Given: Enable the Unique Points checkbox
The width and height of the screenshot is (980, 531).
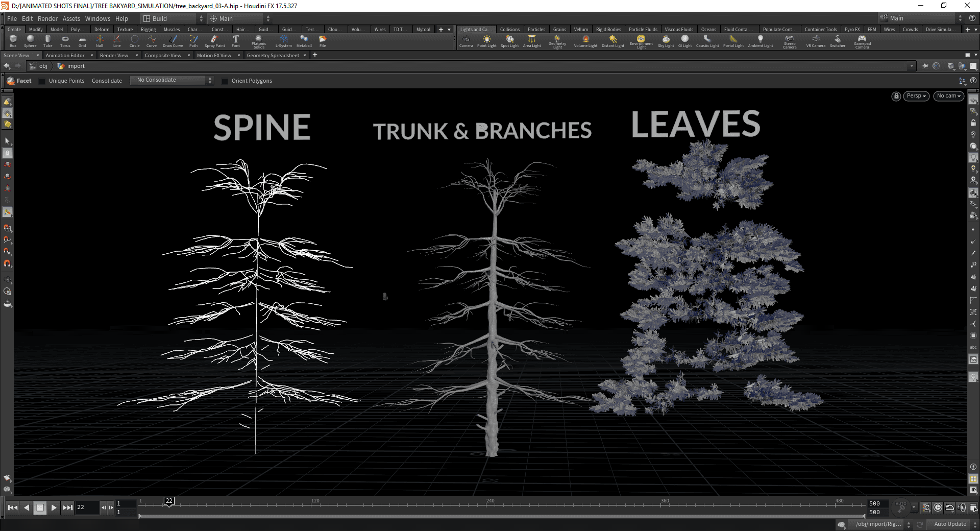Looking at the screenshot, I should pyautogui.click(x=42, y=81).
